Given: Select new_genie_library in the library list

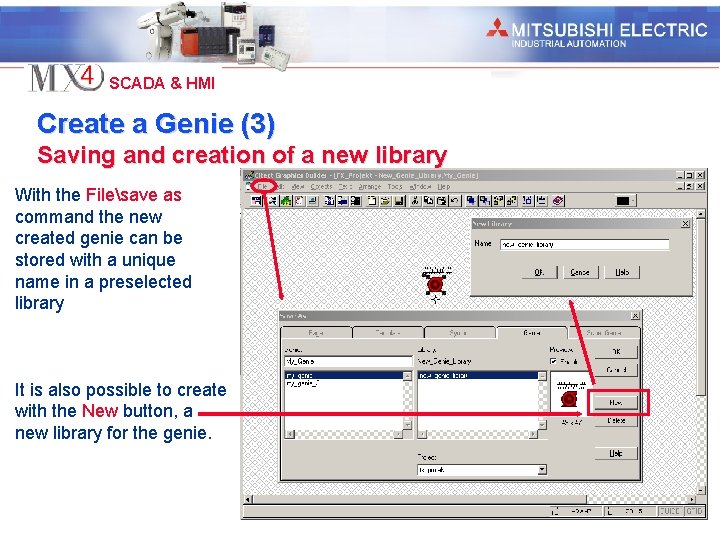Looking at the screenshot, I should pyautogui.click(x=478, y=376).
